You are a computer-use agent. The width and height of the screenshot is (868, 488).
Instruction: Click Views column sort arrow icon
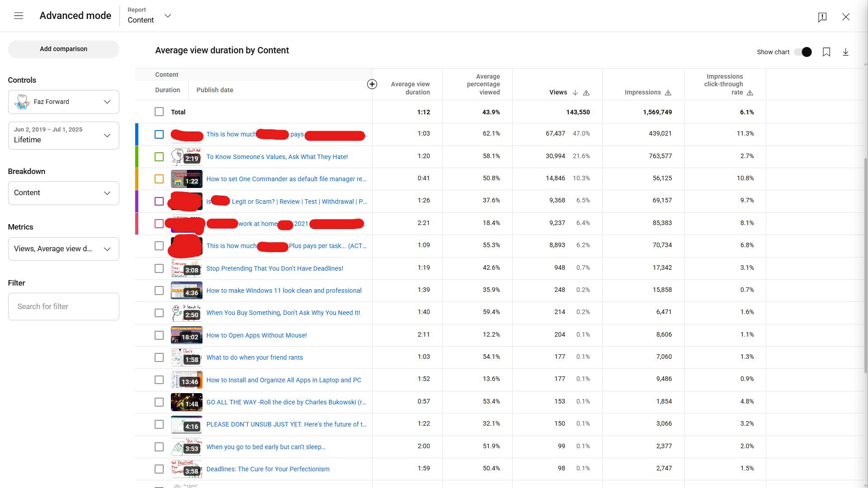(x=575, y=93)
